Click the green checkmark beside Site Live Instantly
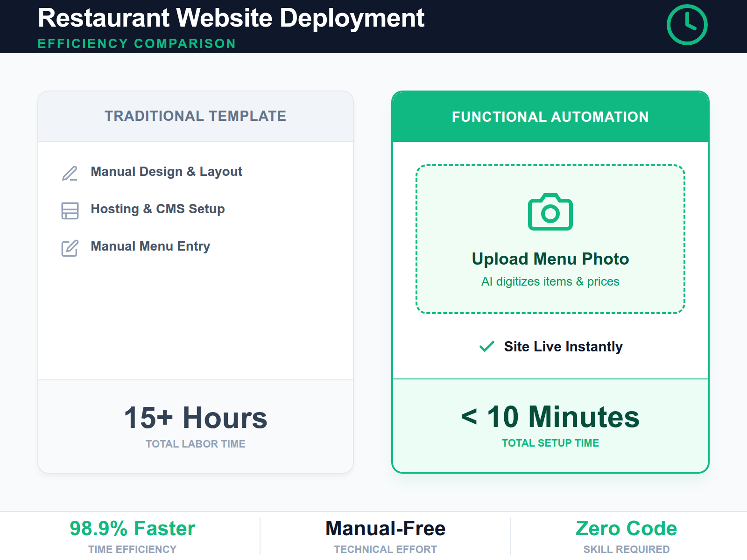This screenshot has width=747, height=560. click(x=486, y=347)
